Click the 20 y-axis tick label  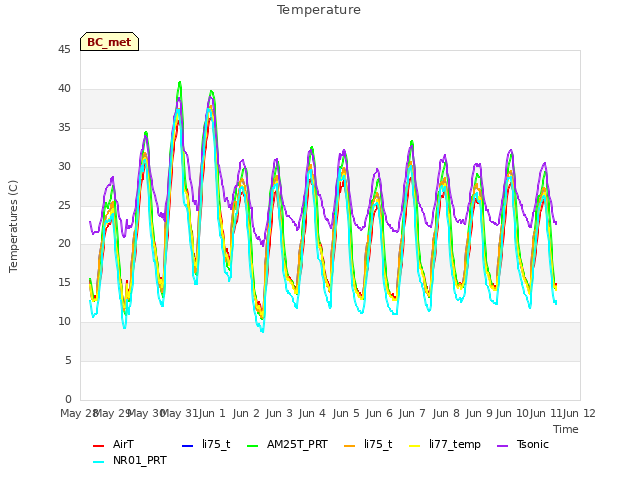(64, 244)
